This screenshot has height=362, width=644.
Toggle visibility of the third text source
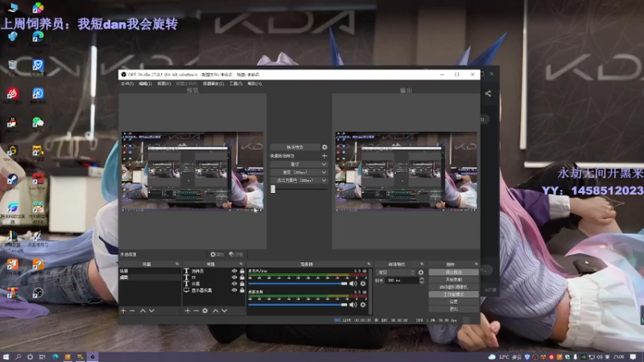pos(234,284)
